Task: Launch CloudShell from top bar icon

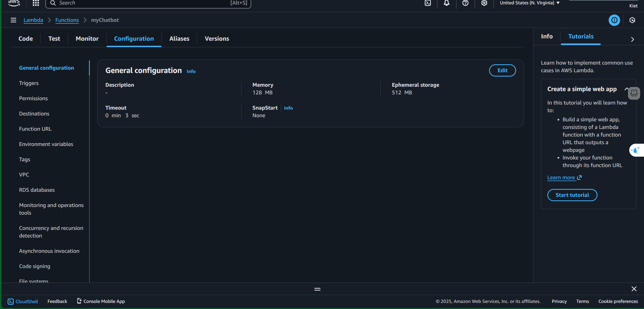Action: [x=428, y=3]
